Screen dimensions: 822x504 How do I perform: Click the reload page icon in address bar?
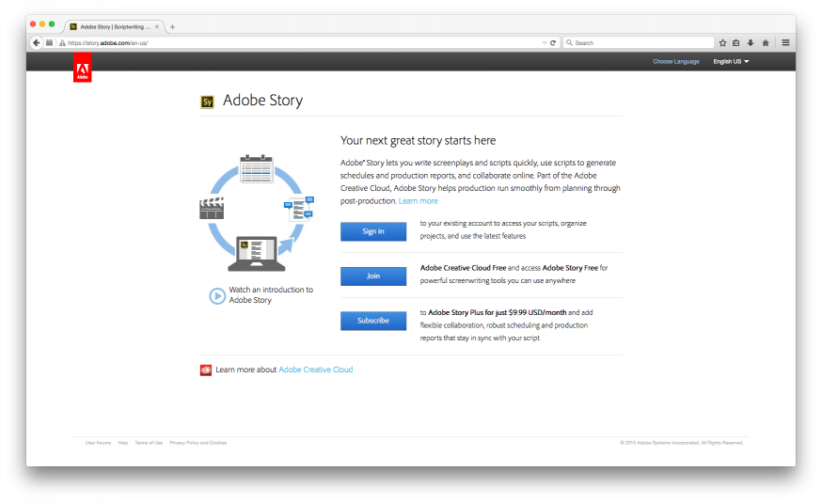pos(552,43)
